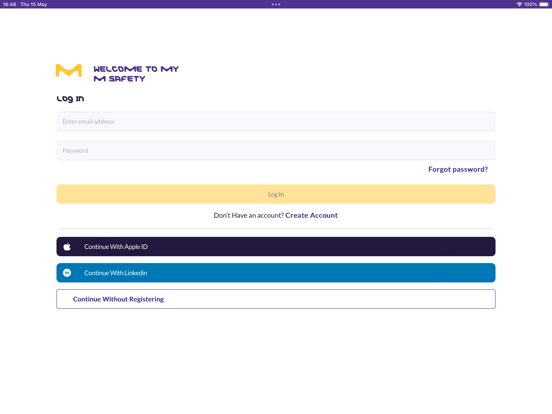Choose Continue Without Registering
Screen dimensions: 552x414
(276, 299)
